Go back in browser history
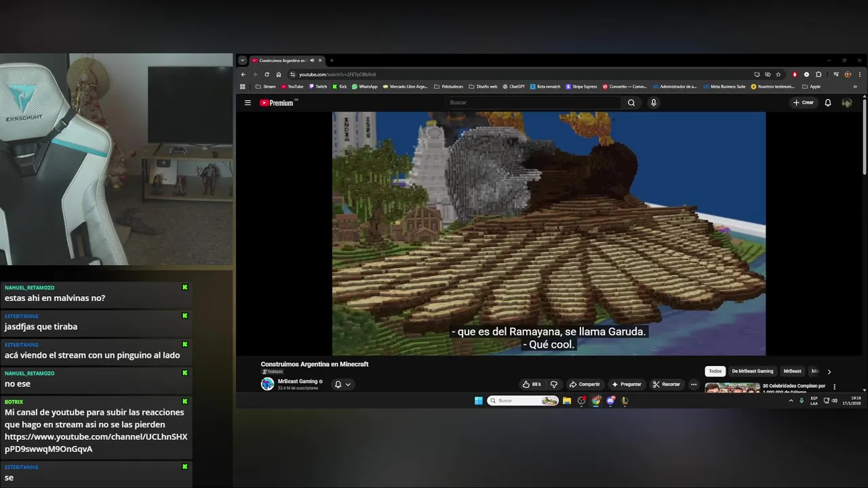 (x=243, y=75)
